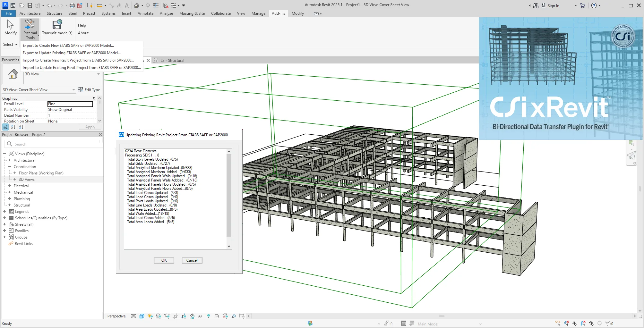
Task: Open the File menu tab
Action: click(x=9, y=13)
